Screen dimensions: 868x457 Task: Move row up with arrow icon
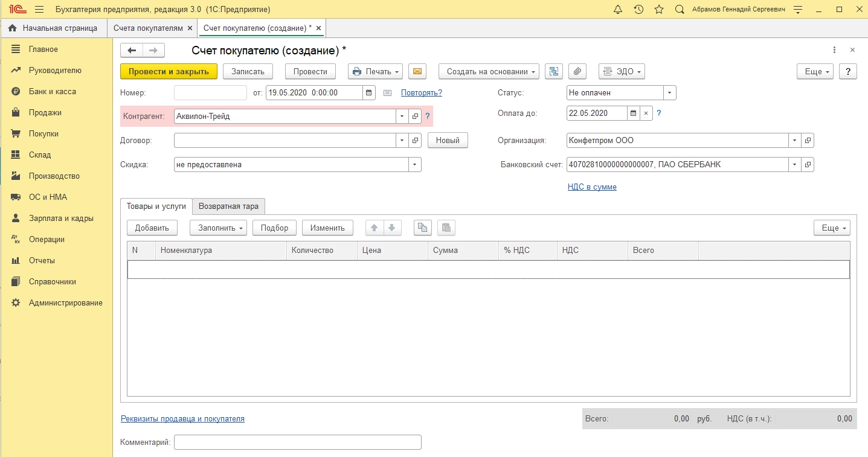pos(374,228)
